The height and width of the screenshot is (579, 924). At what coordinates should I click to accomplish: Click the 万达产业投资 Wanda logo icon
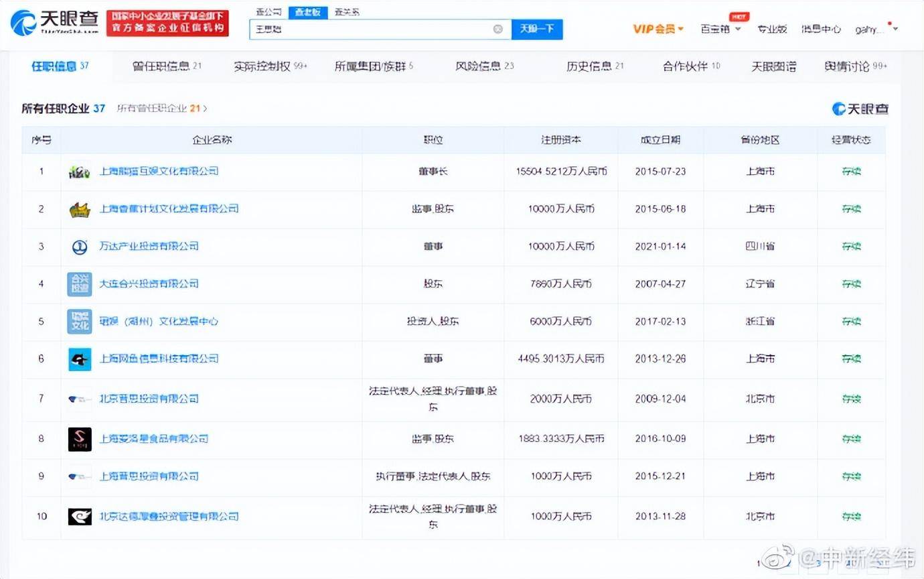pos(80,247)
